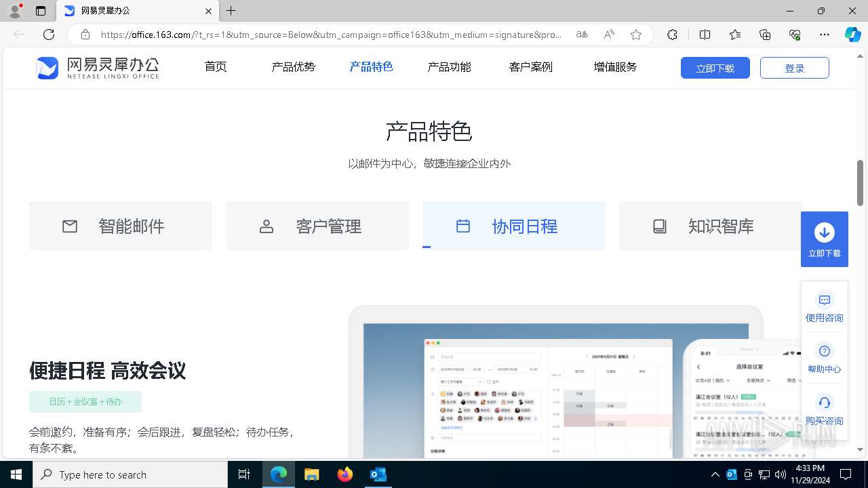
Task: Click the taskbar search box
Action: 130,474
